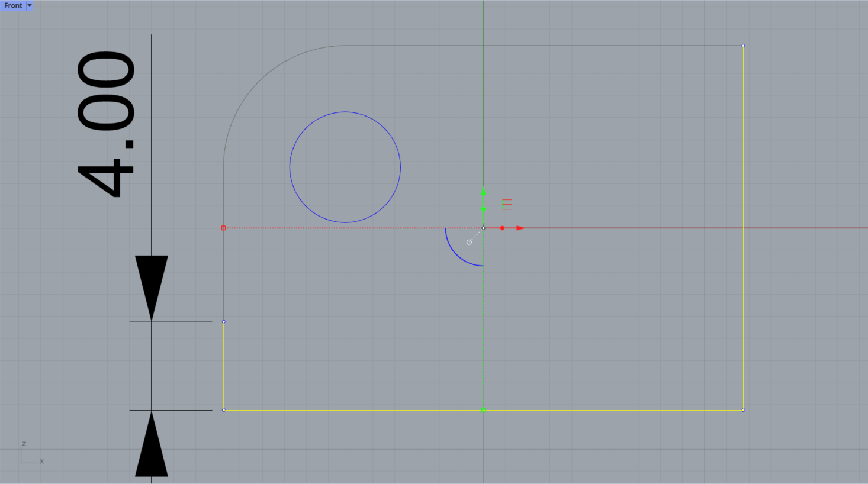Pick the bottom-right control point of the polyline
868x484 pixels.
(x=743, y=410)
